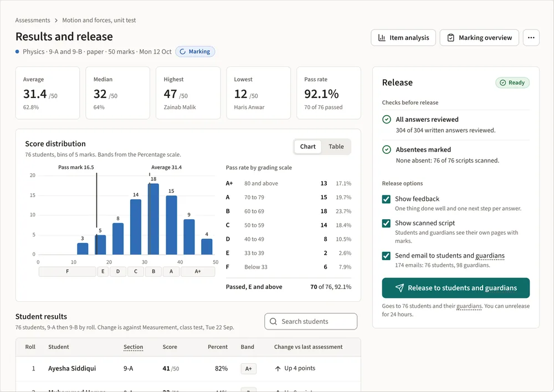
Task: Click the Section column header
Action: pyautogui.click(x=133, y=347)
